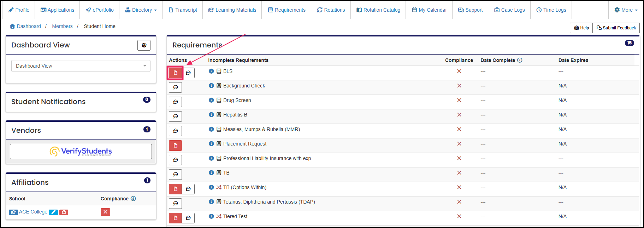This screenshot has width=644, height=228.
Task: Click the Date Complete info icon
Action: point(520,60)
